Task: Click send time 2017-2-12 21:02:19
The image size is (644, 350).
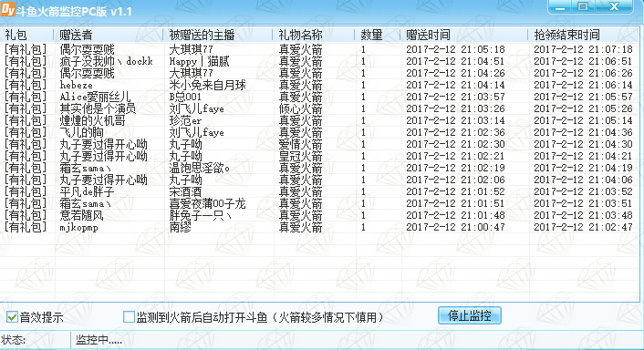Action: [x=455, y=169]
